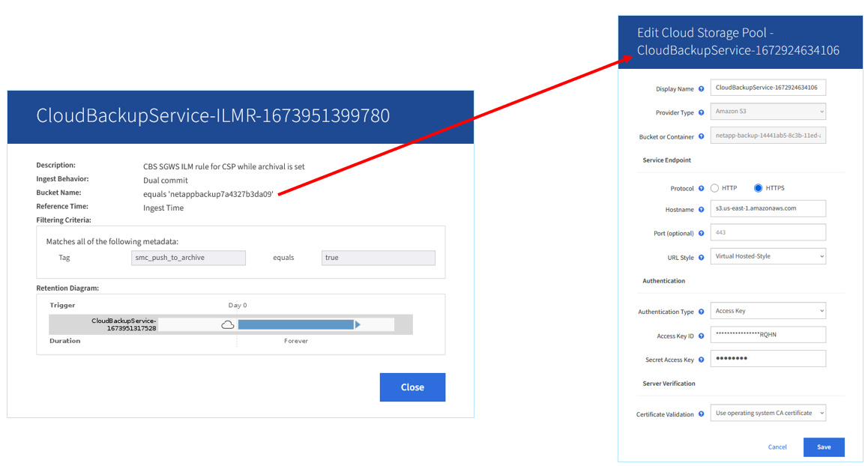This screenshot has width=868, height=466.
Task: Click the 'Ingest Time' reference value
Action: point(163,208)
